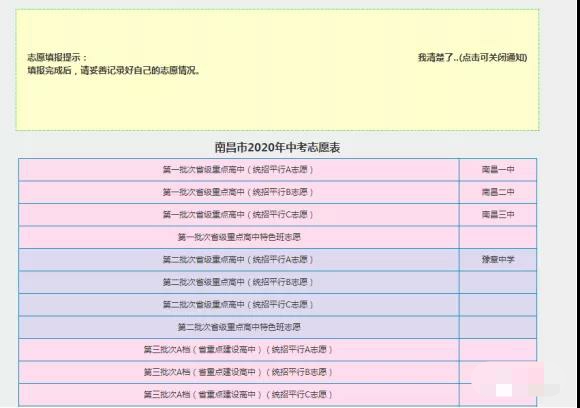Click the 志愿填报提示 heading text
580x408 pixels.
click(x=57, y=58)
